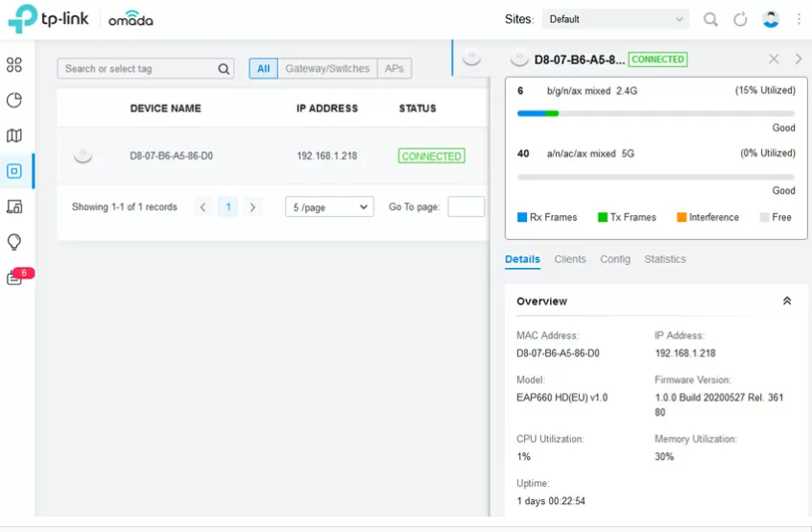Select the Devices icon in sidebar

tap(14, 171)
